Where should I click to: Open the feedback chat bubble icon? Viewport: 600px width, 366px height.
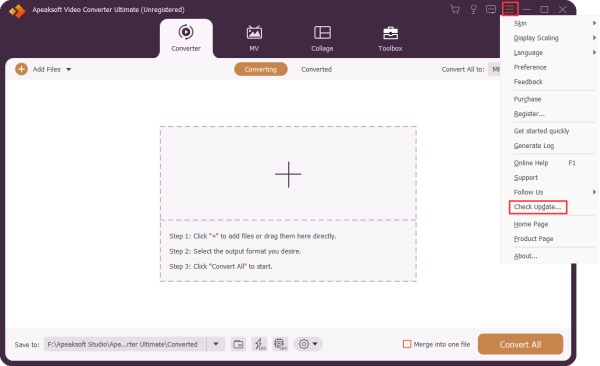pyautogui.click(x=491, y=9)
